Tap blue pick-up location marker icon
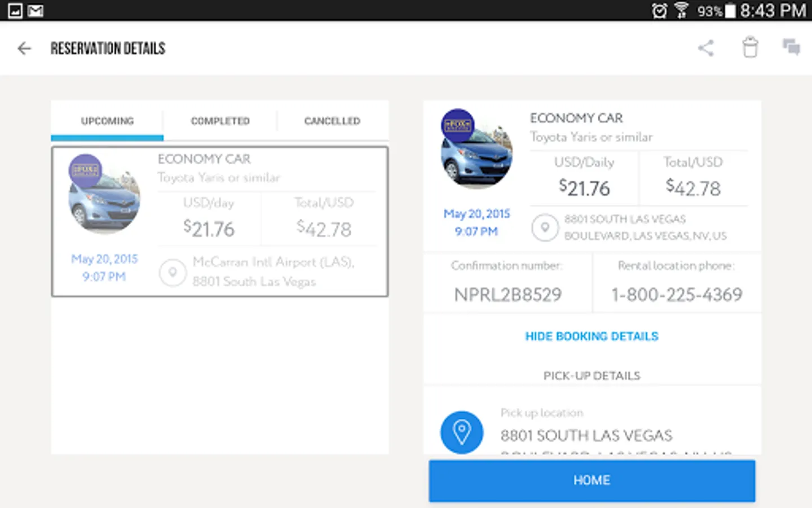 point(462,432)
